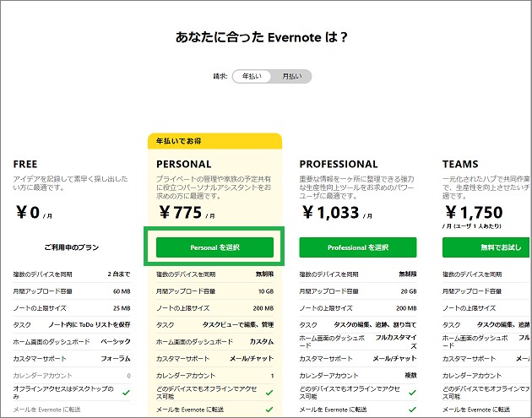Click the ご利用中のプラン label under FREE

point(72,247)
